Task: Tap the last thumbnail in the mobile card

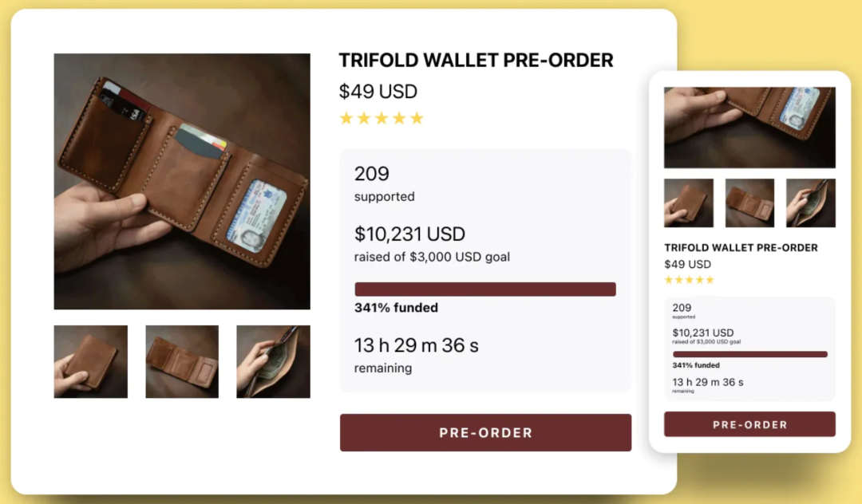Action: [x=810, y=203]
